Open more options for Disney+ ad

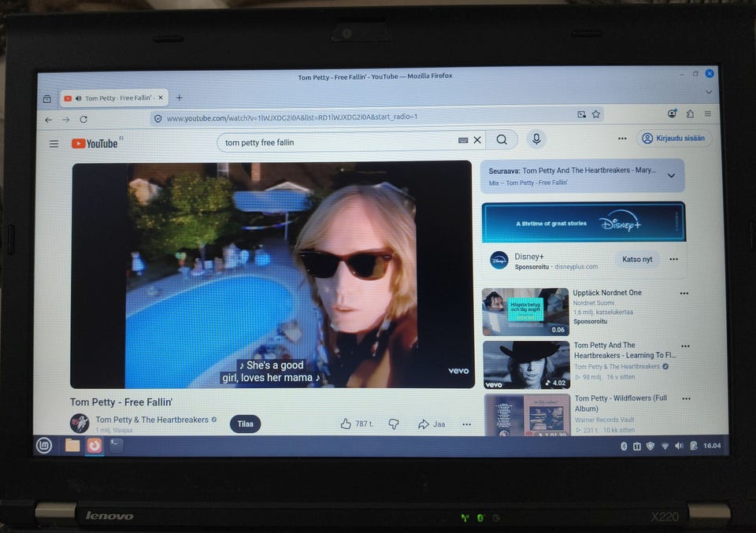[673, 259]
